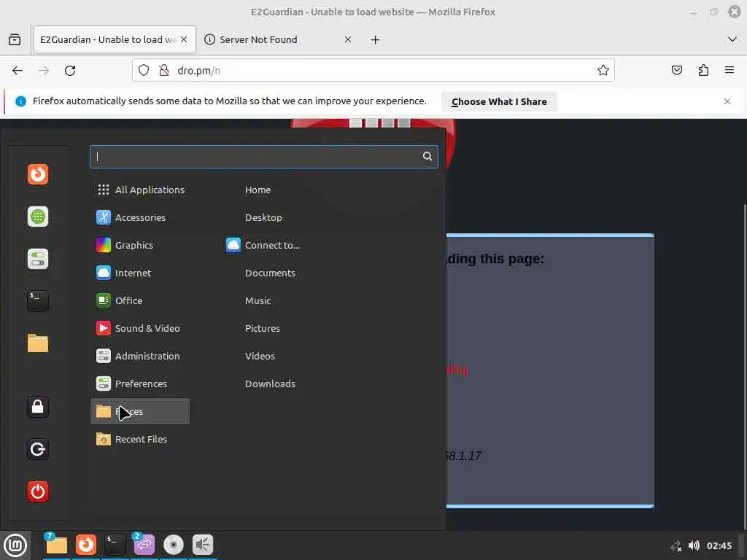Click the Firefox page vertical scrollbar
Viewport: 747px width, 560px height.
[x=744, y=366]
